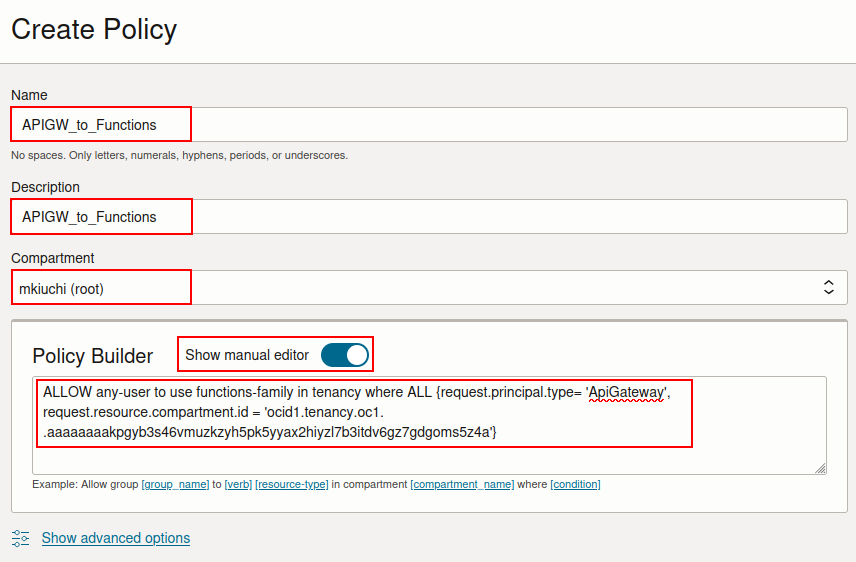Click the [compartment_name] example link
This screenshot has height=562, width=856.
[x=462, y=484]
